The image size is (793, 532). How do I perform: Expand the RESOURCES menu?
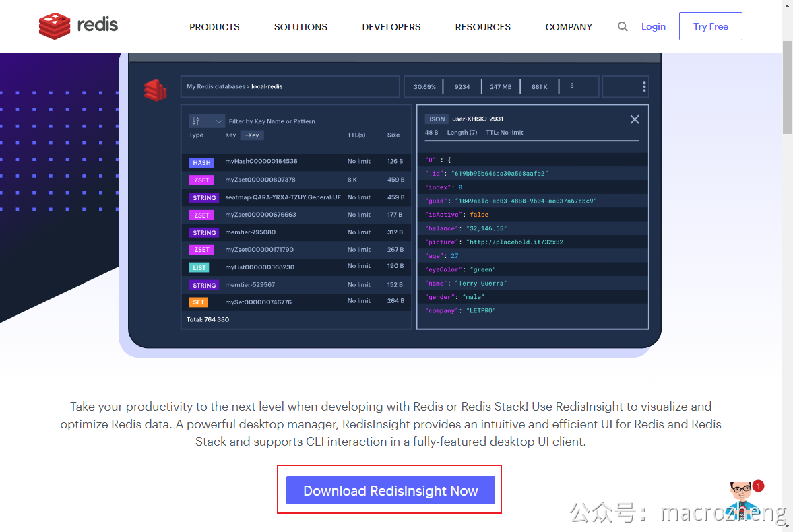482,27
